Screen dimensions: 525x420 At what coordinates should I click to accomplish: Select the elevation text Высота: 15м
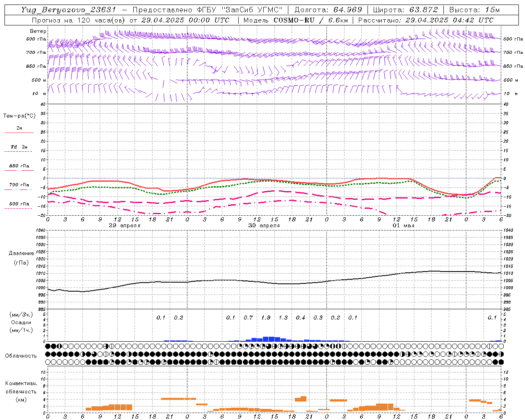pos(475,10)
